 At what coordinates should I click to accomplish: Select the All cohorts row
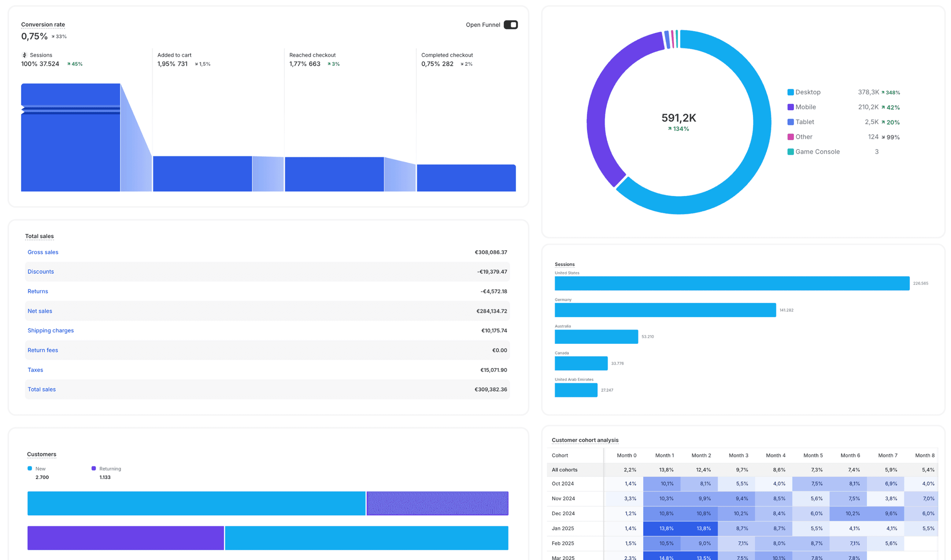(564, 470)
